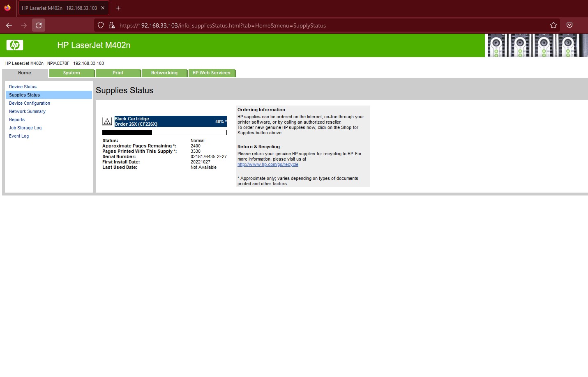Open the Print tab
The width and height of the screenshot is (588, 377).
click(118, 73)
